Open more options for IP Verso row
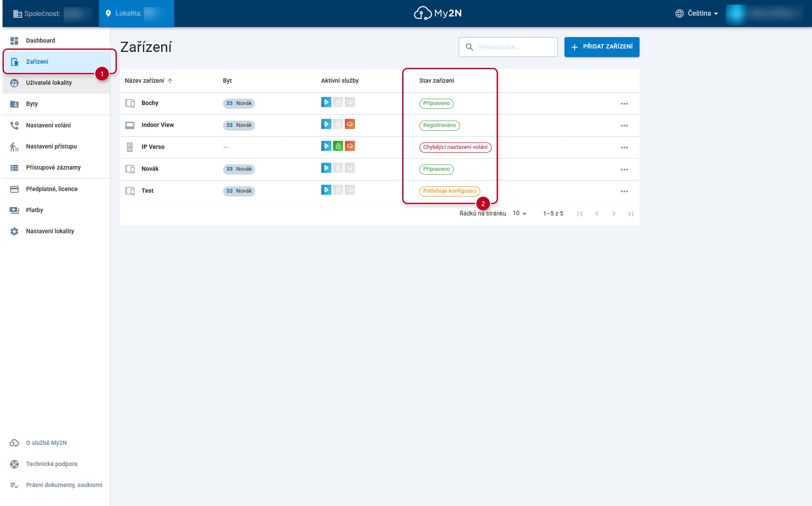 click(x=624, y=148)
